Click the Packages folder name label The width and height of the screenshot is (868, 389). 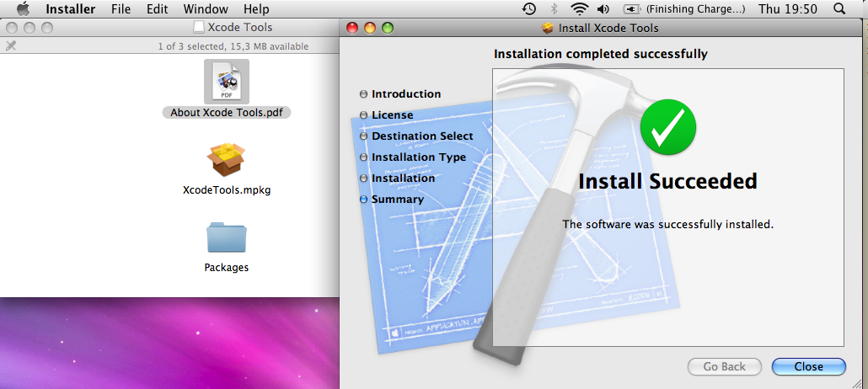pos(227,267)
